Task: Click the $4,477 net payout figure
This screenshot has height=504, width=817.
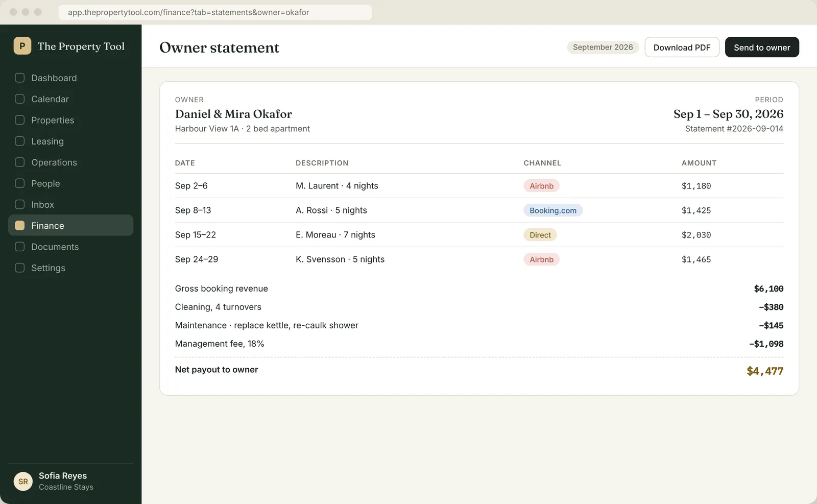Action: (x=765, y=371)
